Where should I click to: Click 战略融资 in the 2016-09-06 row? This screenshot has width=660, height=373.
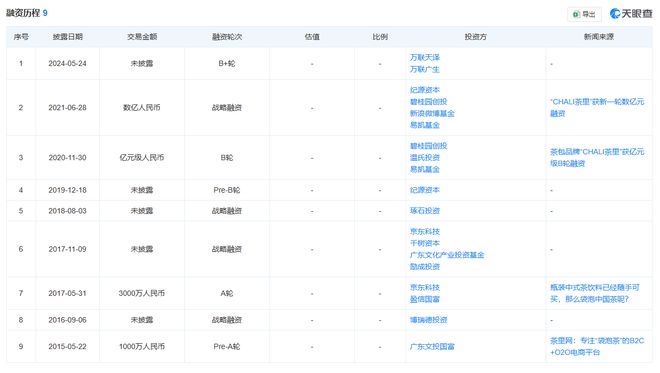coord(227,320)
